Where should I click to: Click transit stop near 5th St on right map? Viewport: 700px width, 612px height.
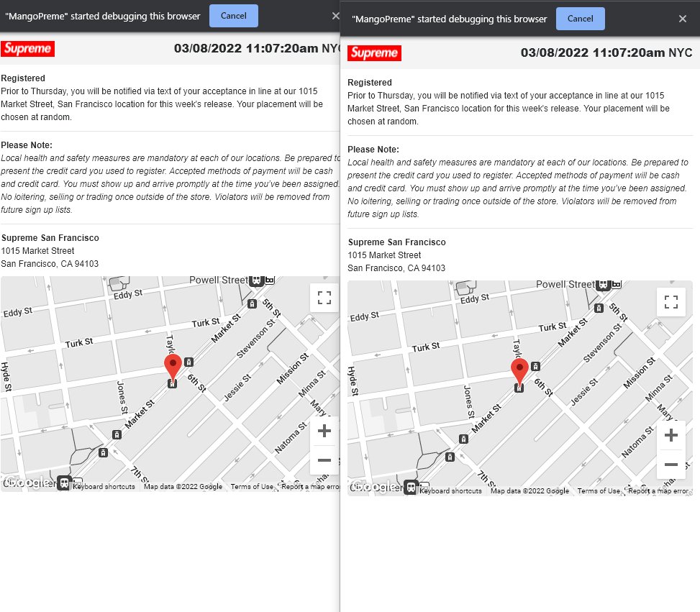click(x=599, y=308)
